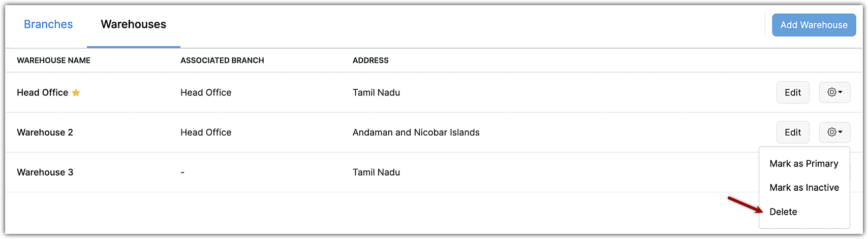Edit the Head Office warehouse
The width and height of the screenshot is (868, 239).
[792, 92]
